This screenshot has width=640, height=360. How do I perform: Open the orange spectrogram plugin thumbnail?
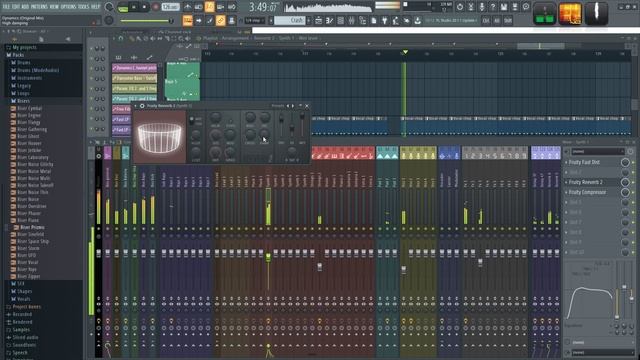click(x=570, y=13)
